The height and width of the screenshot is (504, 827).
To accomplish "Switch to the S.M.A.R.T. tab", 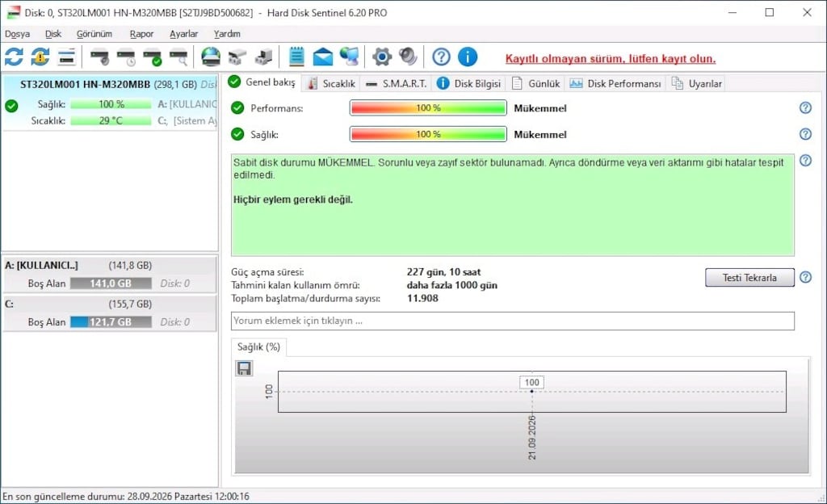I will click(396, 83).
